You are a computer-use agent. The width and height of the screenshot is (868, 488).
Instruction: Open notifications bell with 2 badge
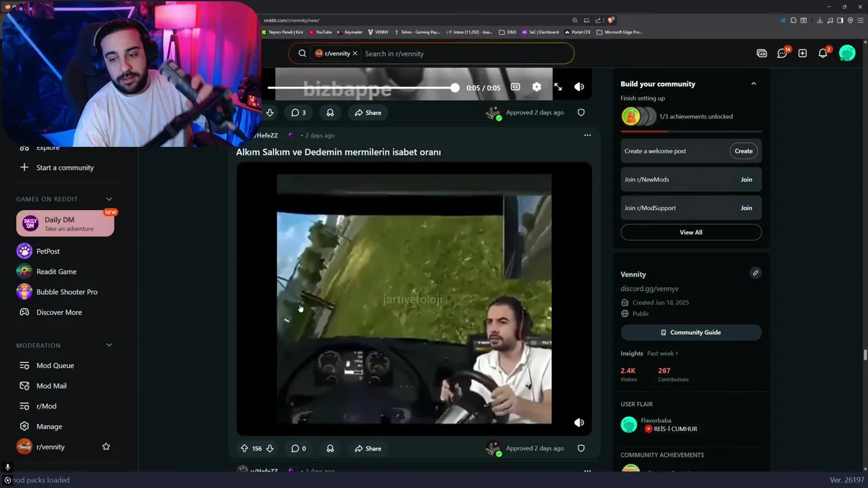(823, 54)
